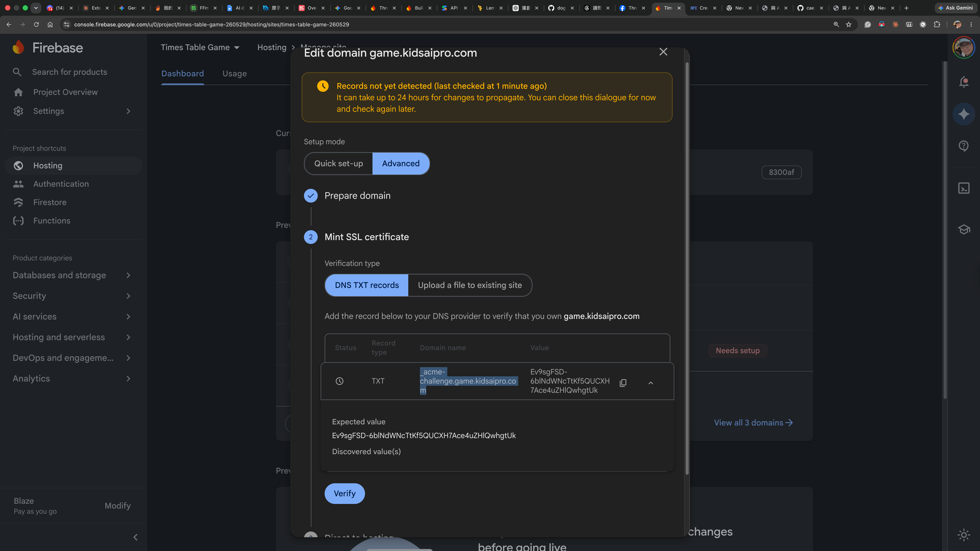Click Modify next to Blaze plan
980x551 pixels.
point(118,506)
